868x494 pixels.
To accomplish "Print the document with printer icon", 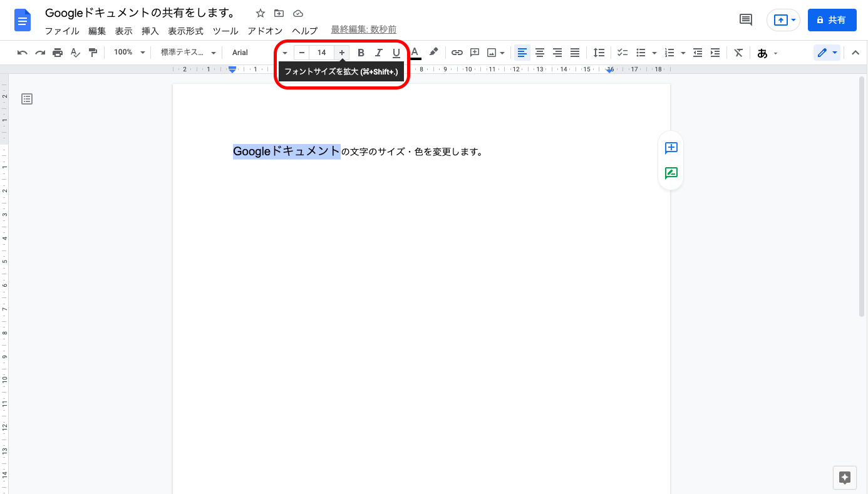I will (58, 53).
